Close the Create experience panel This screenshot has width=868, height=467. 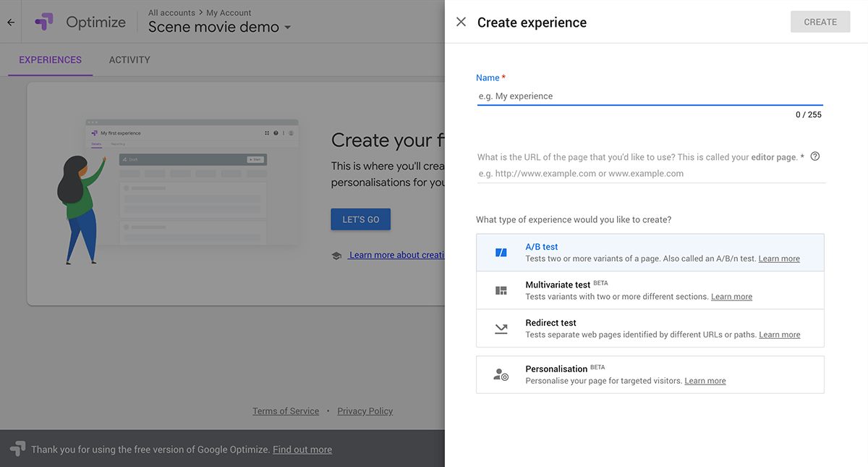coord(461,22)
